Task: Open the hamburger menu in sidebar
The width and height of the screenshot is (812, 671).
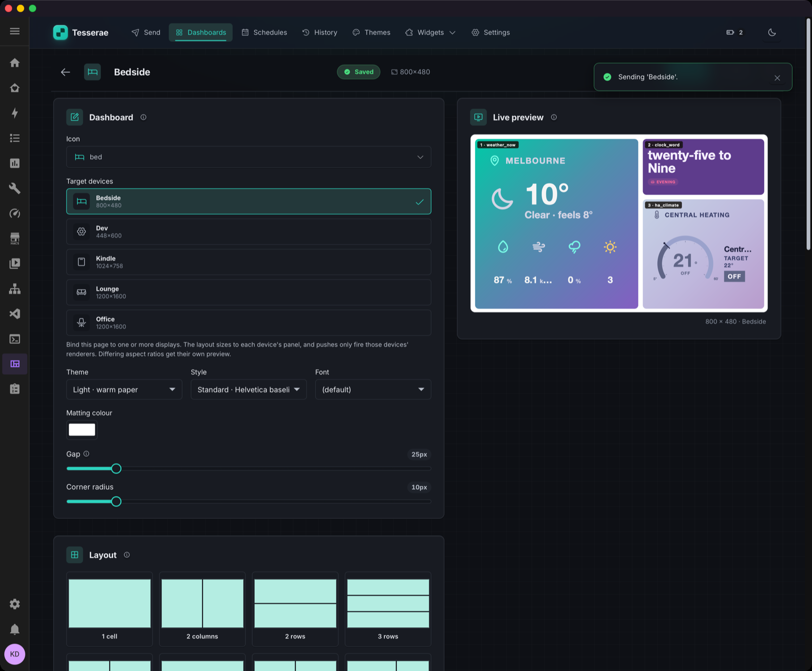Action: (15, 31)
